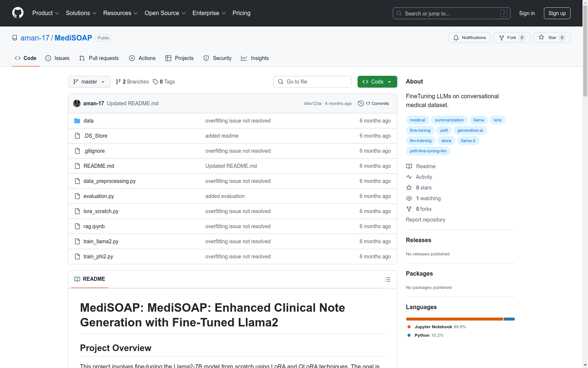Click the Go to file input

[312, 82]
